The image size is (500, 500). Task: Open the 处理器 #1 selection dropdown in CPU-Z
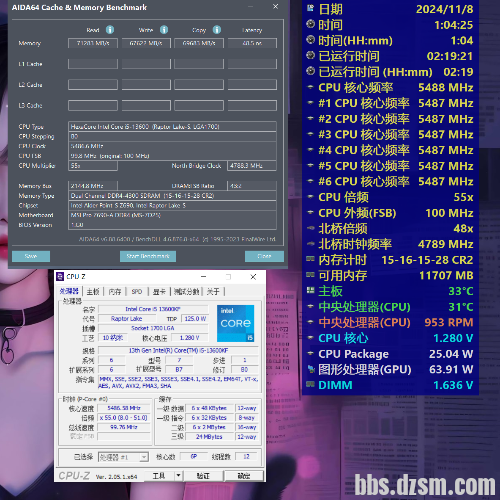pyautogui.click(x=123, y=457)
